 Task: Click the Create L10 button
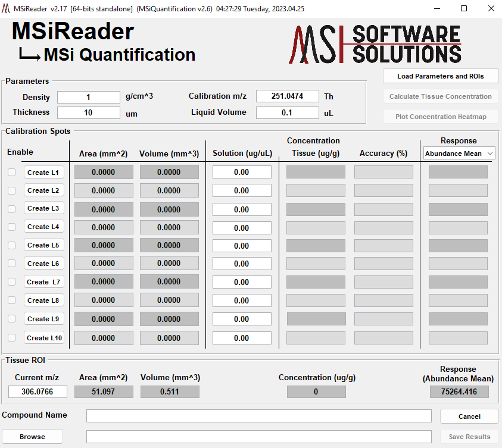point(44,338)
